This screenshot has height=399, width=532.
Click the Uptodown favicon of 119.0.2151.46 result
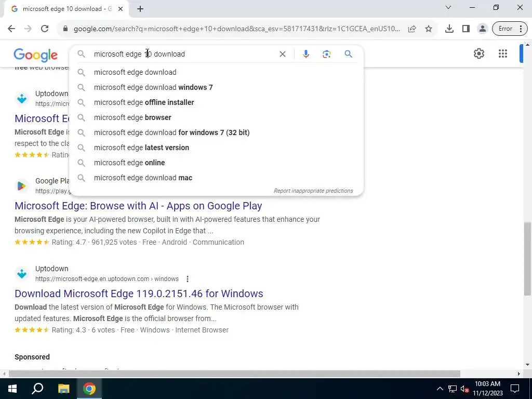tap(22, 273)
